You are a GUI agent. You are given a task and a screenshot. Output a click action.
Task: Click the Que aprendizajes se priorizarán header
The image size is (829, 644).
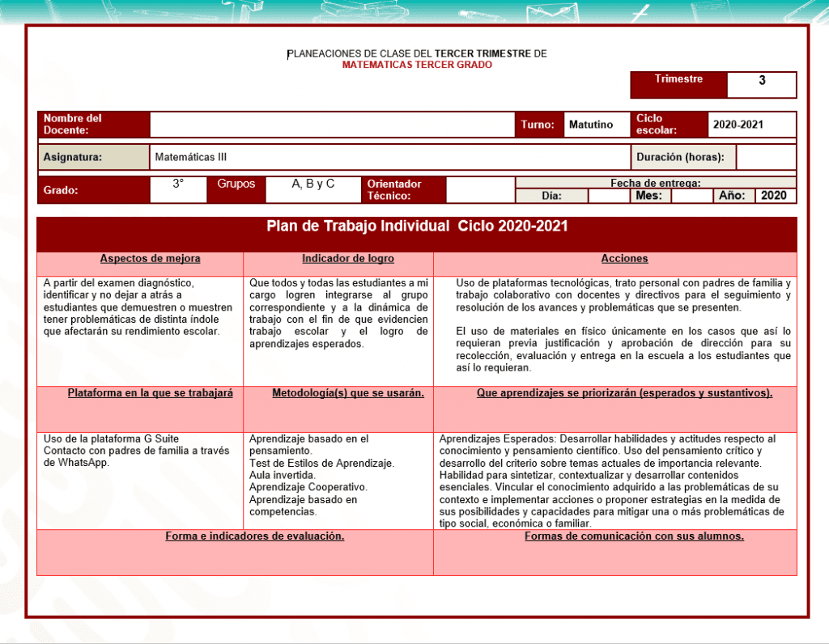(624, 393)
